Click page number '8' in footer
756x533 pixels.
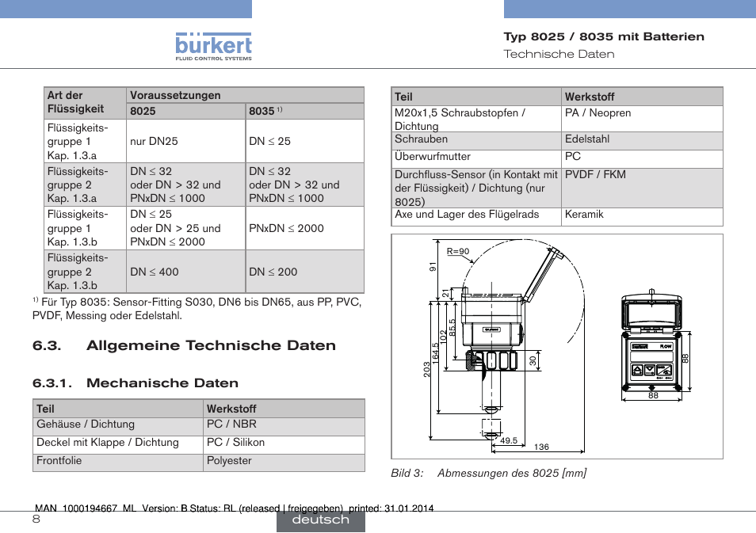pos(36,519)
